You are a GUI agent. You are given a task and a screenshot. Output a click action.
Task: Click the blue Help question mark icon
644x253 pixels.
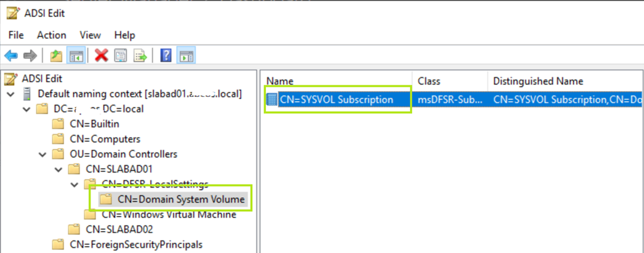click(x=166, y=56)
